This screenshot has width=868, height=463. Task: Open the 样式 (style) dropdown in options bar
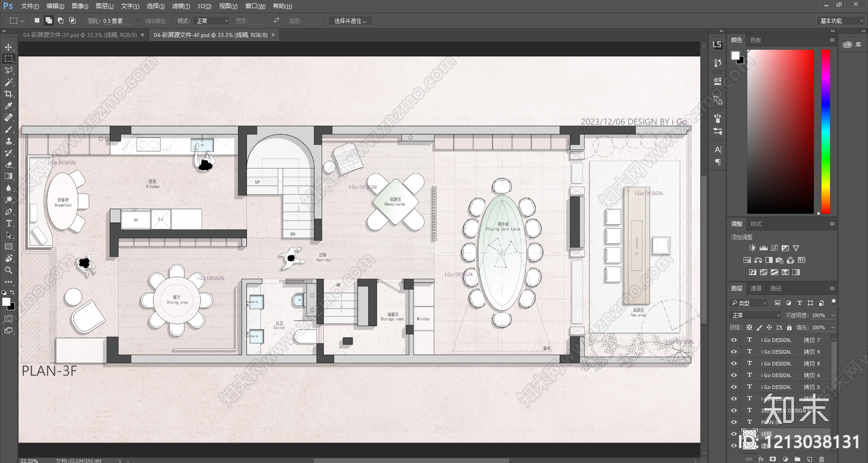click(211, 21)
